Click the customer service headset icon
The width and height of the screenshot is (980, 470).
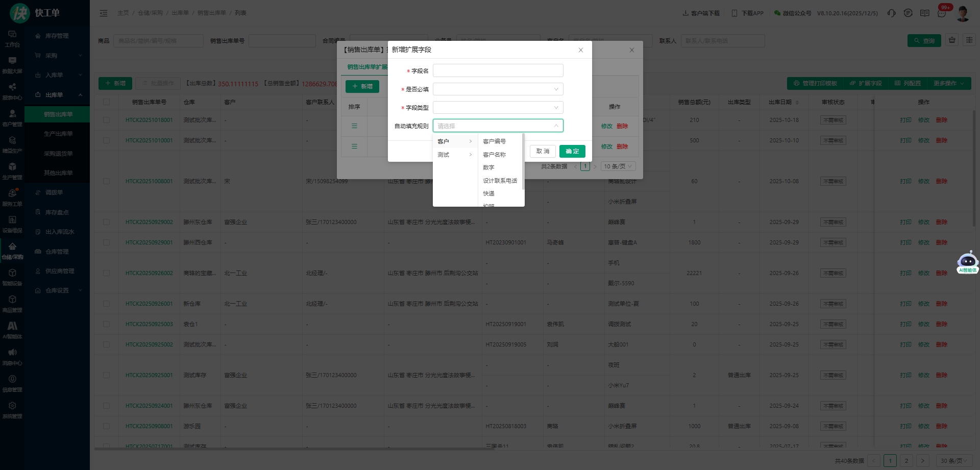click(x=891, y=13)
